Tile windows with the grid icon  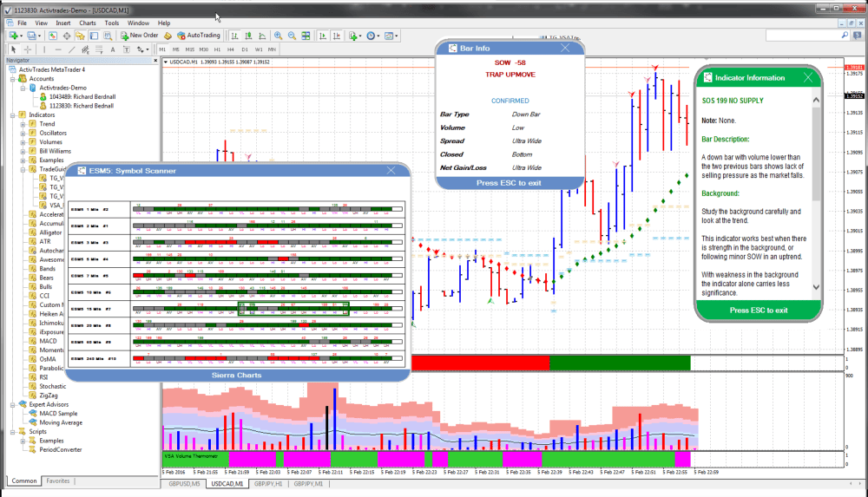(306, 36)
